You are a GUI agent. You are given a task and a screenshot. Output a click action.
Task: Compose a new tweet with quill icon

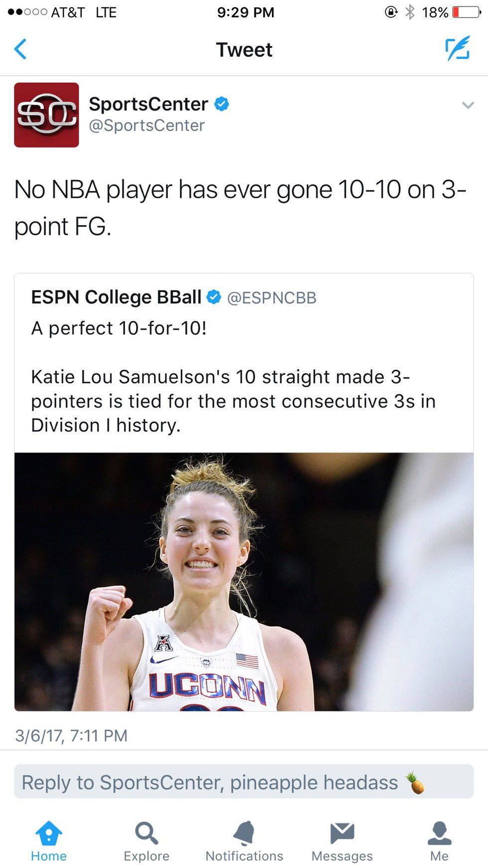click(x=458, y=48)
